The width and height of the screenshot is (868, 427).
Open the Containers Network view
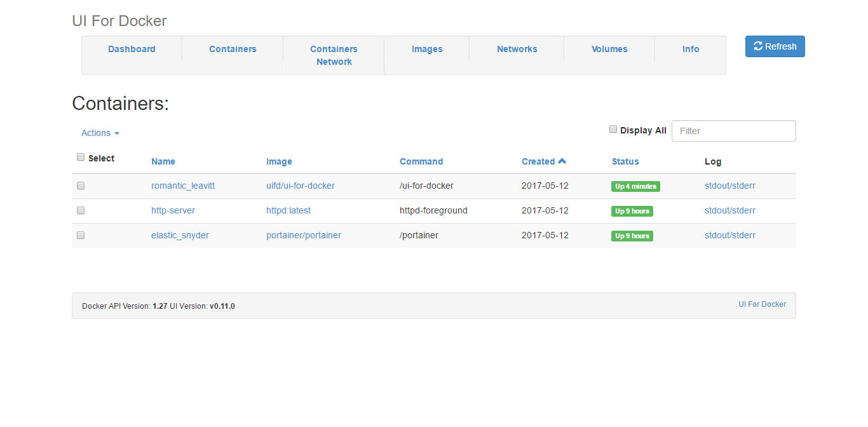(x=334, y=55)
